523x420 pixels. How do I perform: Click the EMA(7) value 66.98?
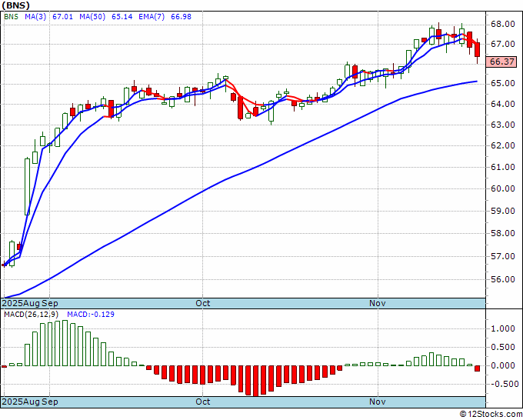click(x=181, y=17)
